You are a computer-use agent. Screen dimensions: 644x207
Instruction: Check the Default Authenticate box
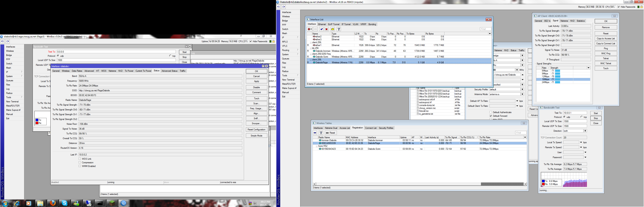(491, 112)
